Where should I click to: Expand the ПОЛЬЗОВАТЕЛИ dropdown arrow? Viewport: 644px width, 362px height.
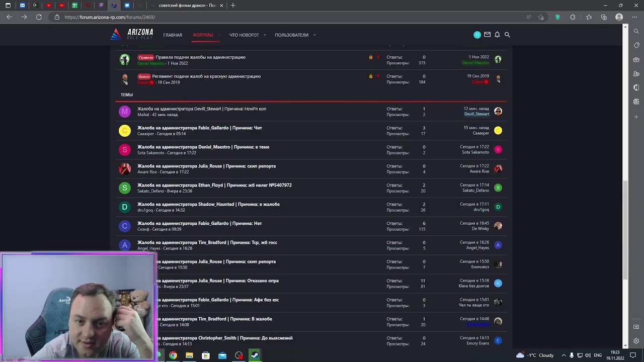[x=314, y=35]
